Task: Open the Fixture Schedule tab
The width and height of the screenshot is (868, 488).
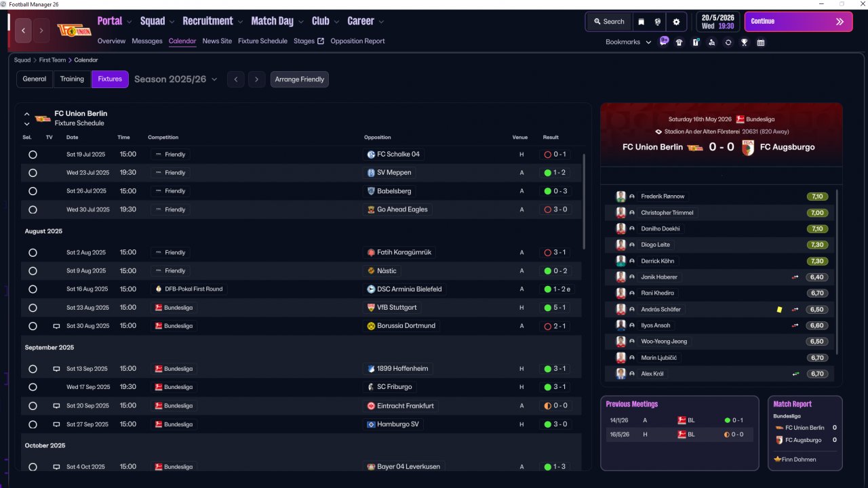Action: pos(262,41)
